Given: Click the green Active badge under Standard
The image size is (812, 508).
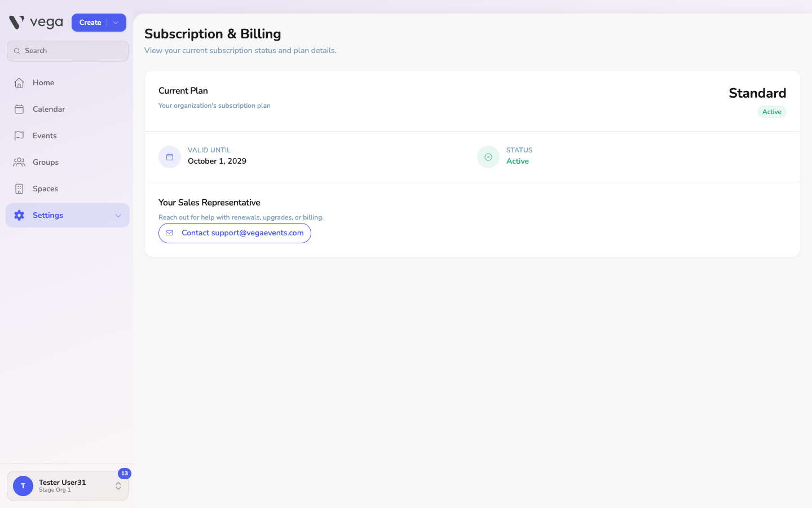Looking at the screenshot, I should [772, 112].
